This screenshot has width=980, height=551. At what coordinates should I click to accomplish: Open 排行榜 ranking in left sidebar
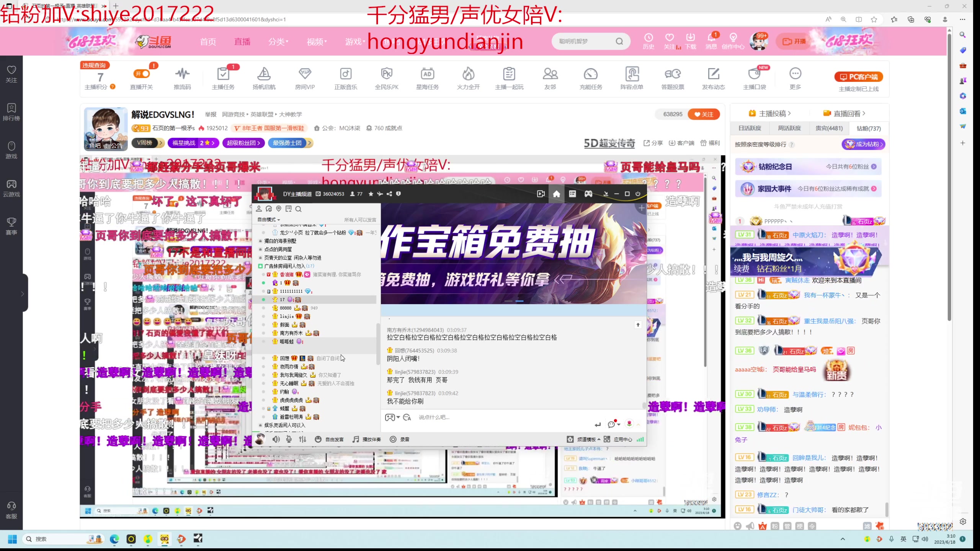tap(11, 112)
